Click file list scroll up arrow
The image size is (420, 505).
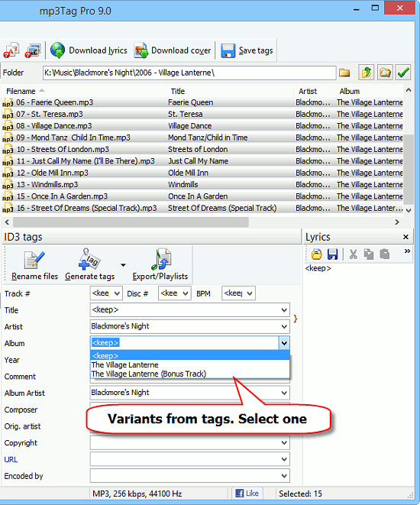[x=409, y=90]
